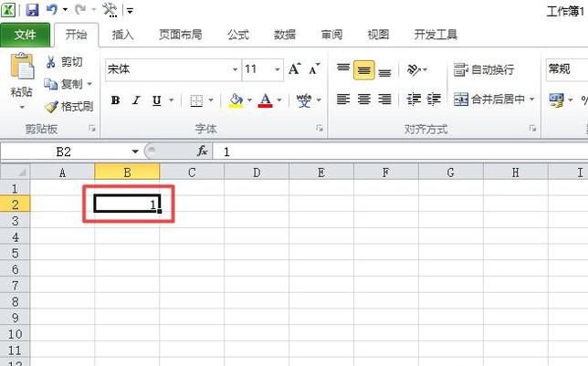Expand the 粘贴 paste options arrow
Image resolution: width=588 pixels, height=366 pixels.
[x=22, y=108]
